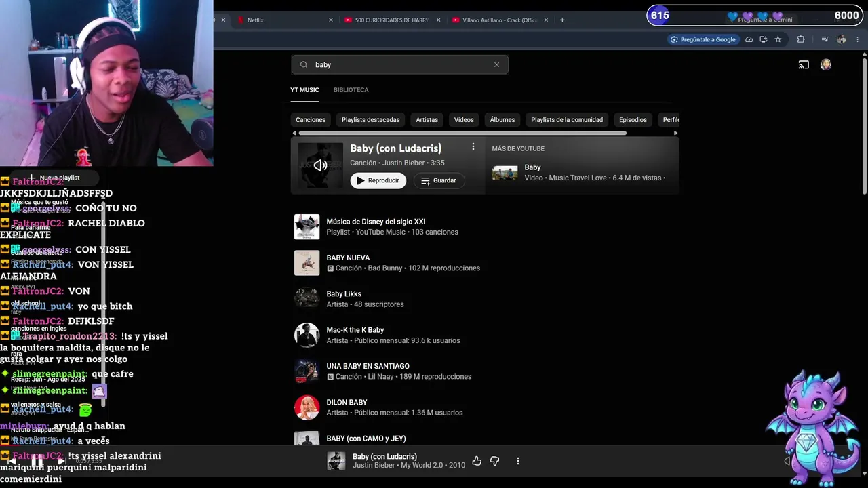Open Chrome extensions puzzle icon

[801, 39]
